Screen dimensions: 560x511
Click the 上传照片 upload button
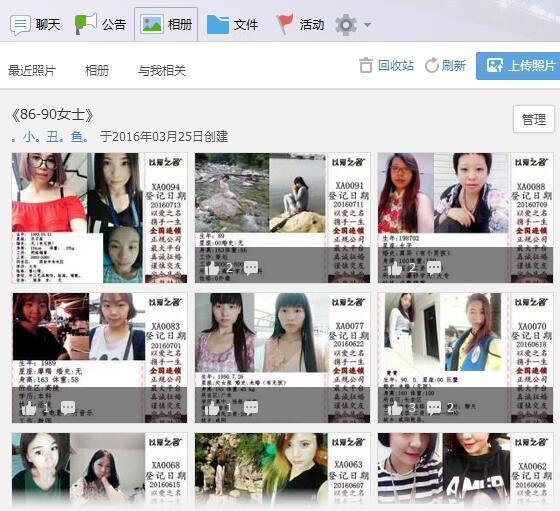(518, 66)
